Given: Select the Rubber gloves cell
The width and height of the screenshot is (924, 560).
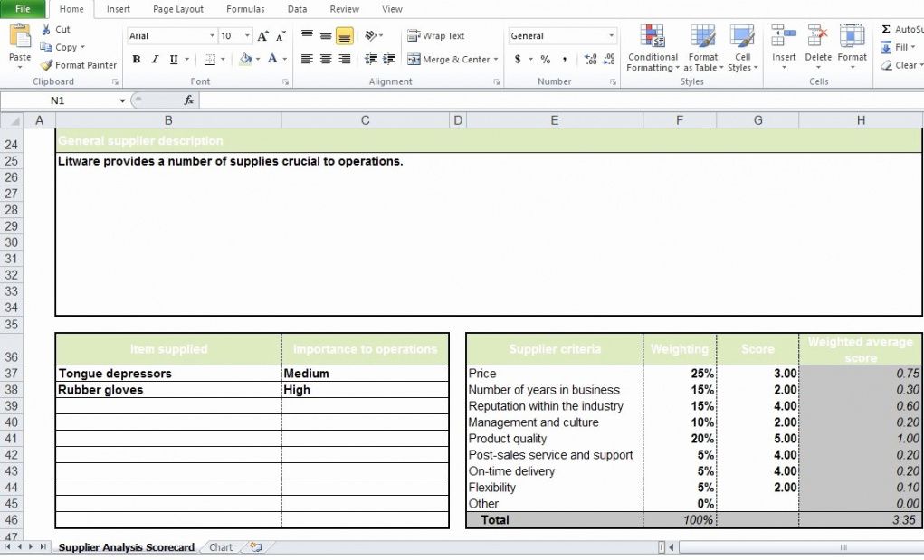Looking at the screenshot, I should [x=168, y=390].
